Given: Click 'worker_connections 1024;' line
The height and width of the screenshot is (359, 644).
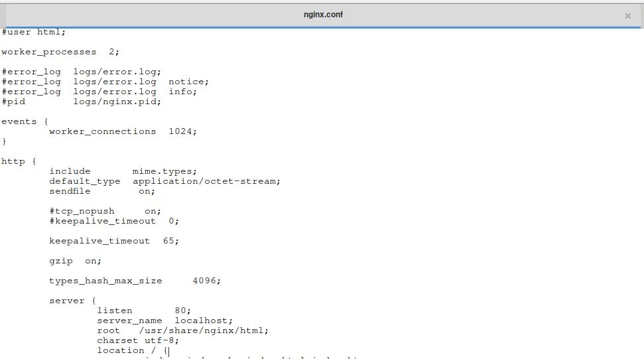Looking at the screenshot, I should pyautogui.click(x=123, y=131).
